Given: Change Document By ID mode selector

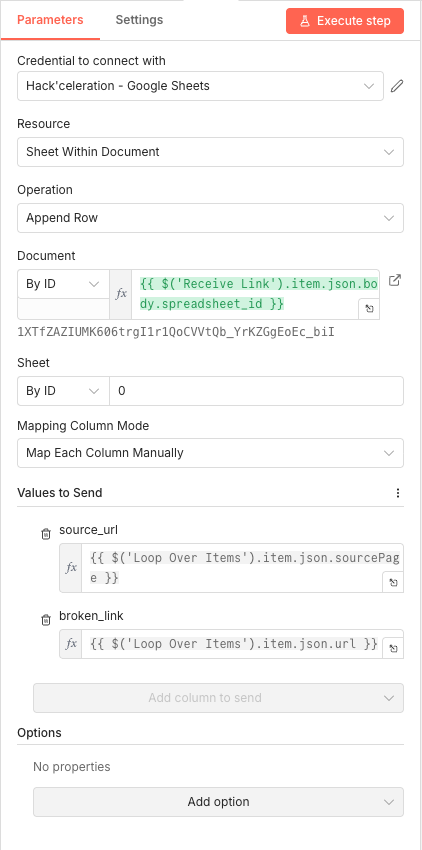Looking at the screenshot, I should point(63,284).
